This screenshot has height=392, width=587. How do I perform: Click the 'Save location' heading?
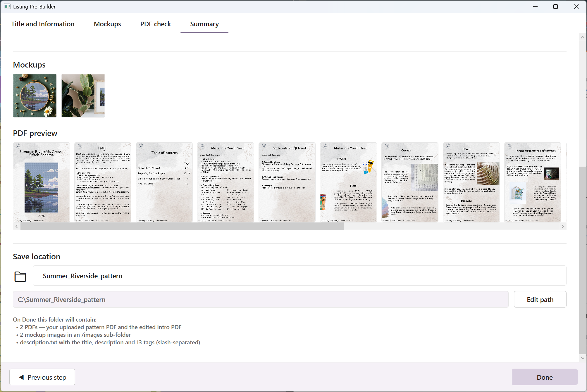pos(37,257)
